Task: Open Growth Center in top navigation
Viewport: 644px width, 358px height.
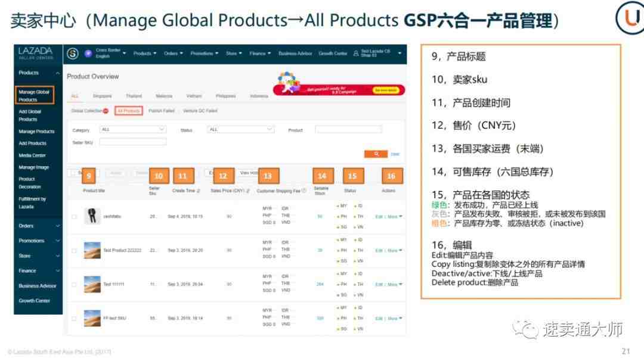Action: pos(333,53)
